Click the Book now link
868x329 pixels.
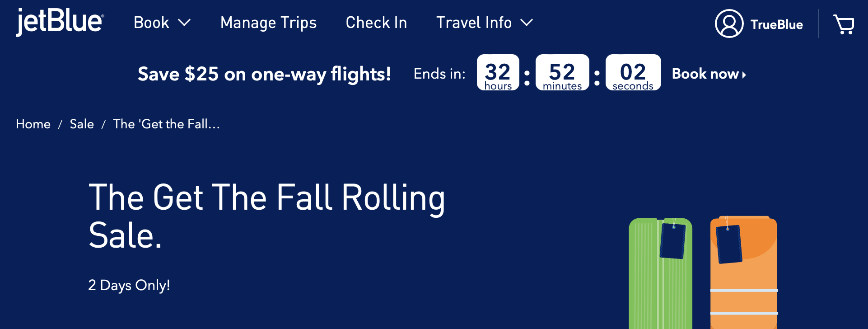(705, 74)
